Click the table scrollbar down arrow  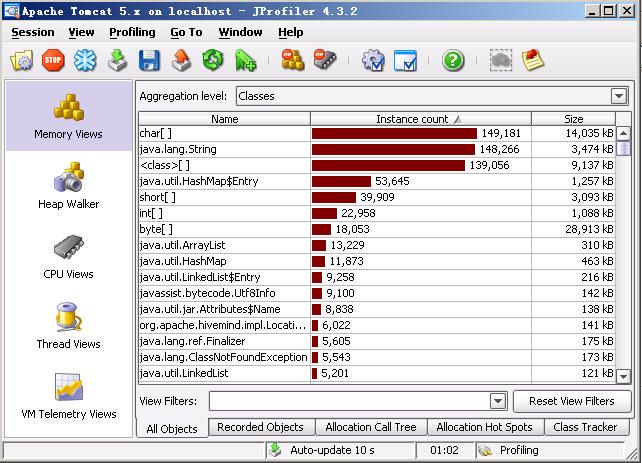pyautogui.click(x=623, y=376)
